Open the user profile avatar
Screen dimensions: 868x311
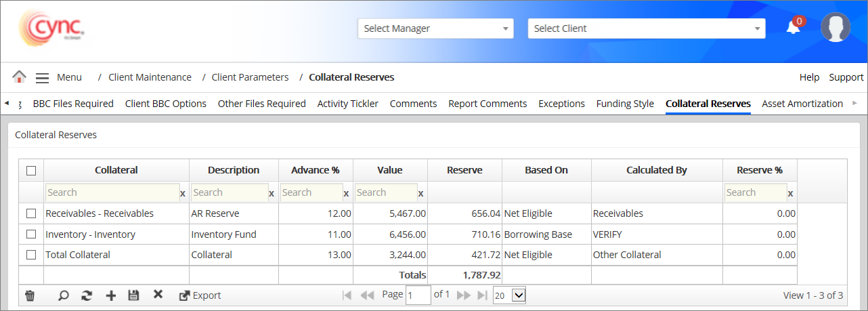835,28
